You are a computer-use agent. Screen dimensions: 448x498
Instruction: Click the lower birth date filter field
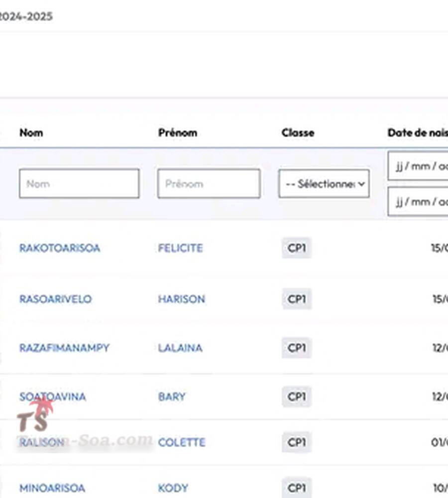418,202
